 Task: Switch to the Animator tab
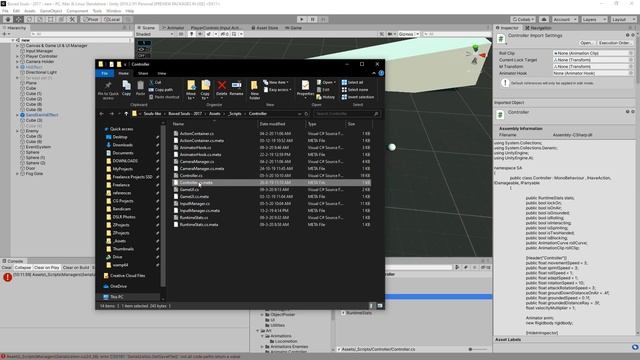click(173, 28)
